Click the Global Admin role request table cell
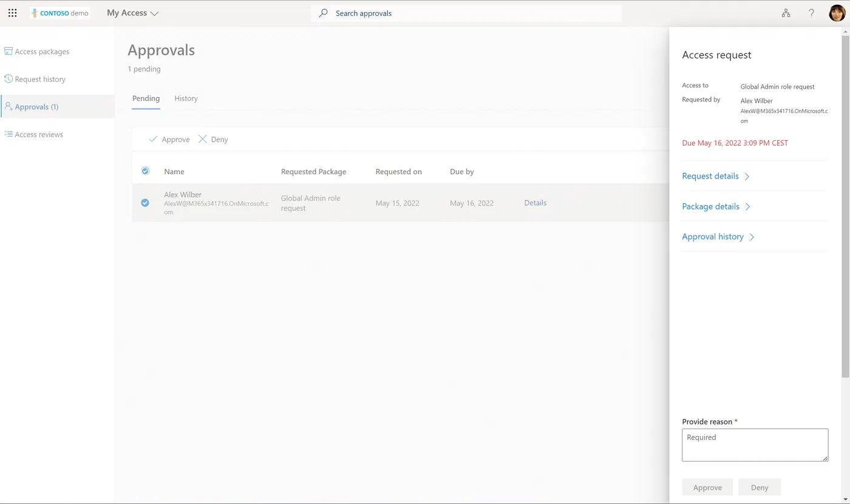The image size is (850, 504). pos(310,203)
